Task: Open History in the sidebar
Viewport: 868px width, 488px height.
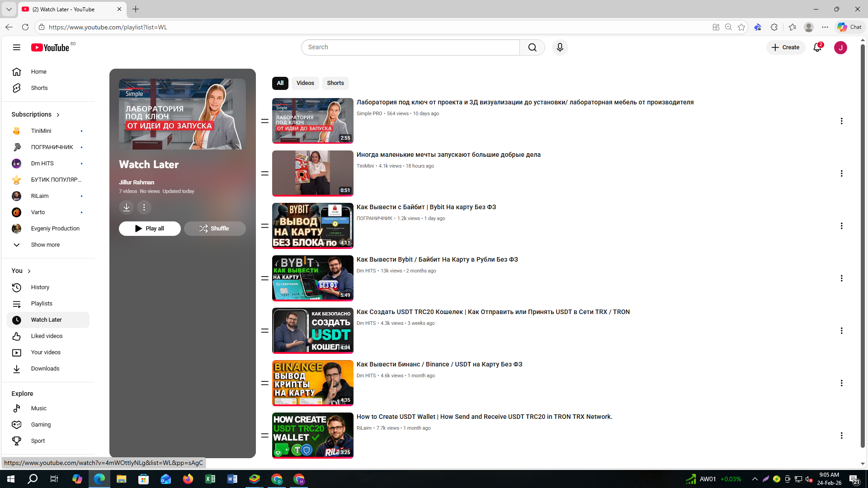Action: coord(40,287)
